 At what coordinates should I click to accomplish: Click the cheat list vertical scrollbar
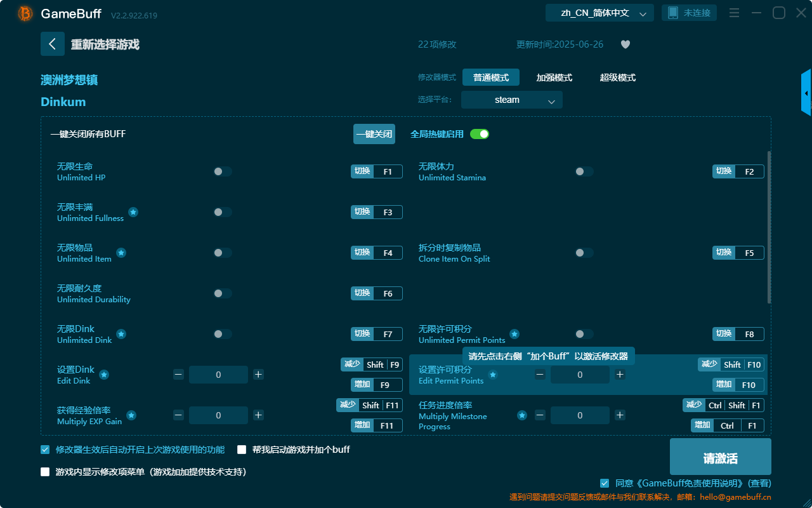[x=769, y=227]
